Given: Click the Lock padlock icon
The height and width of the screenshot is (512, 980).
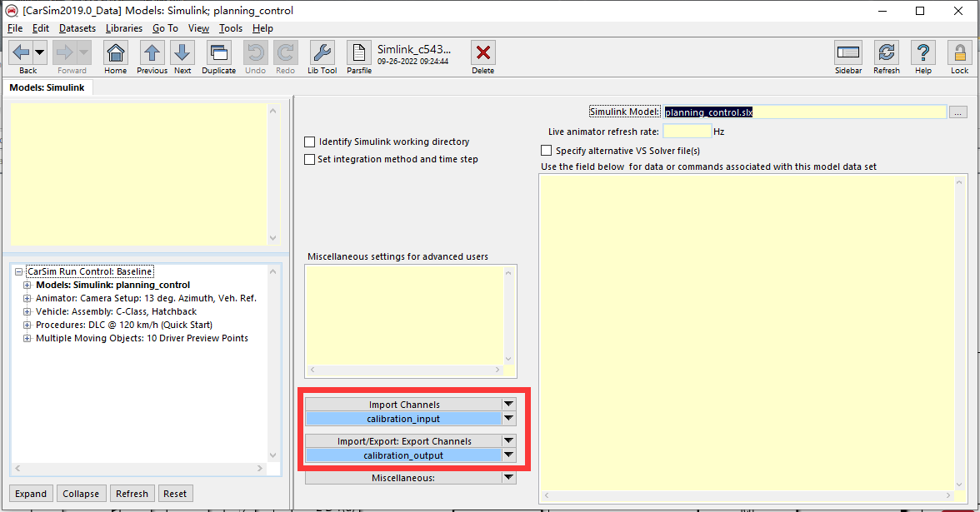Looking at the screenshot, I should (959, 52).
